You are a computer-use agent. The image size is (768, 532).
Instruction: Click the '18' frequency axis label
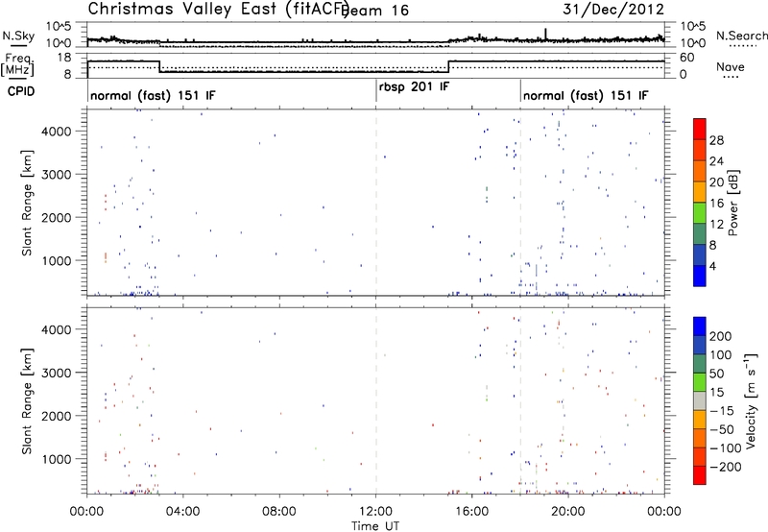pos(64,58)
